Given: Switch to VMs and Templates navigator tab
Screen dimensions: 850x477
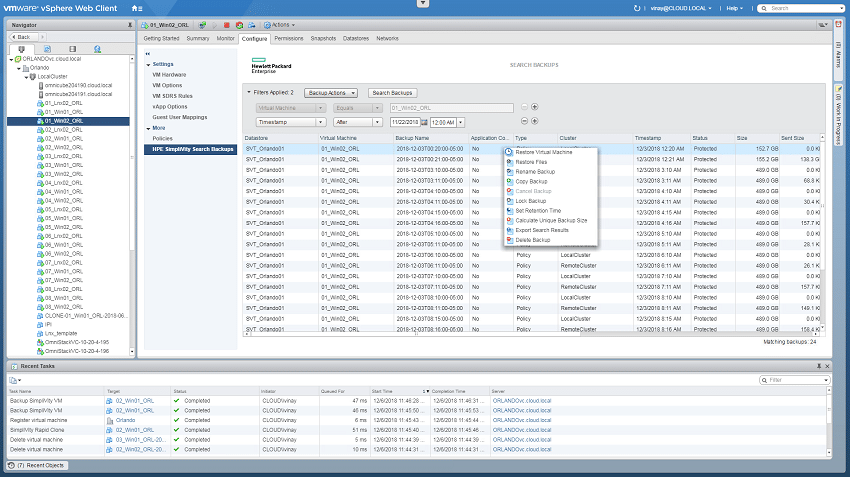Looking at the screenshot, I should pyautogui.click(x=47, y=49).
